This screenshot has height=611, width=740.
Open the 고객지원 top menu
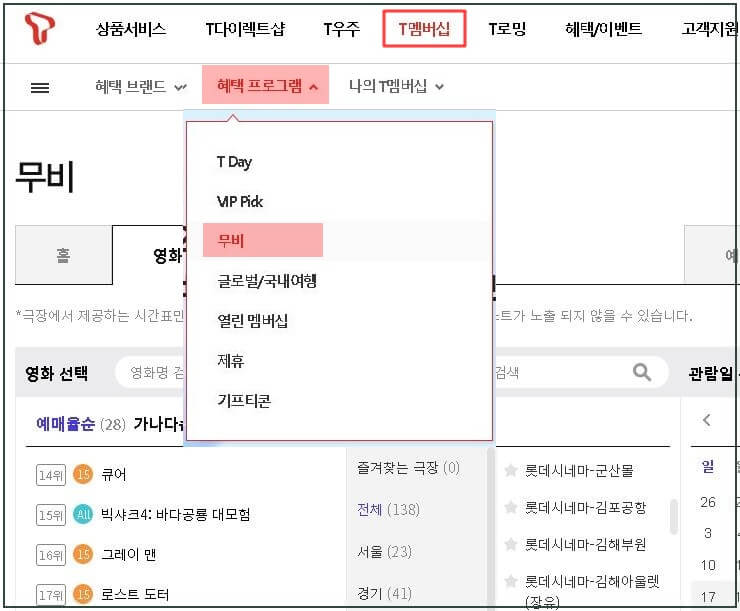tap(709, 29)
